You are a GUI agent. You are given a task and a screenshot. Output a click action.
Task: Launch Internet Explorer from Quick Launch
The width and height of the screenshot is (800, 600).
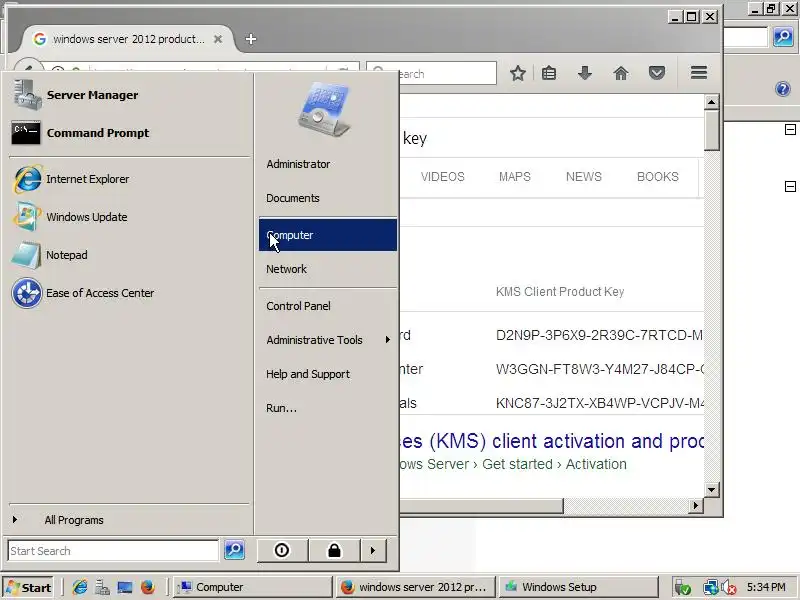click(x=80, y=587)
